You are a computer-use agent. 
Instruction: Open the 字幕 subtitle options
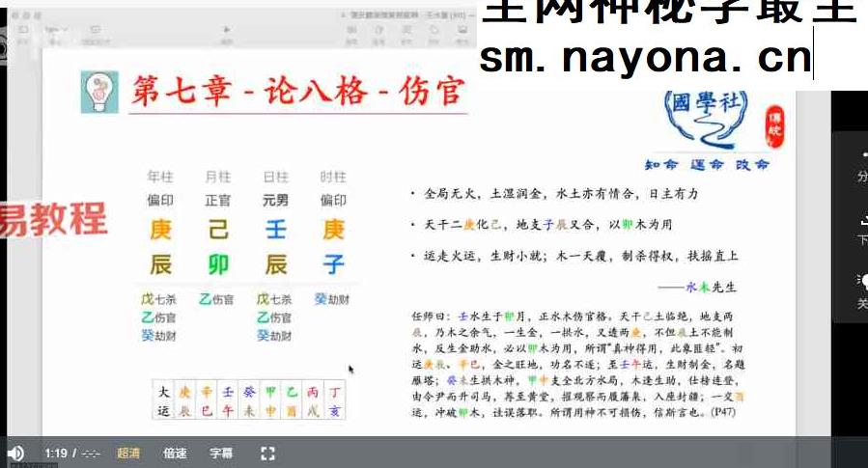(221, 454)
